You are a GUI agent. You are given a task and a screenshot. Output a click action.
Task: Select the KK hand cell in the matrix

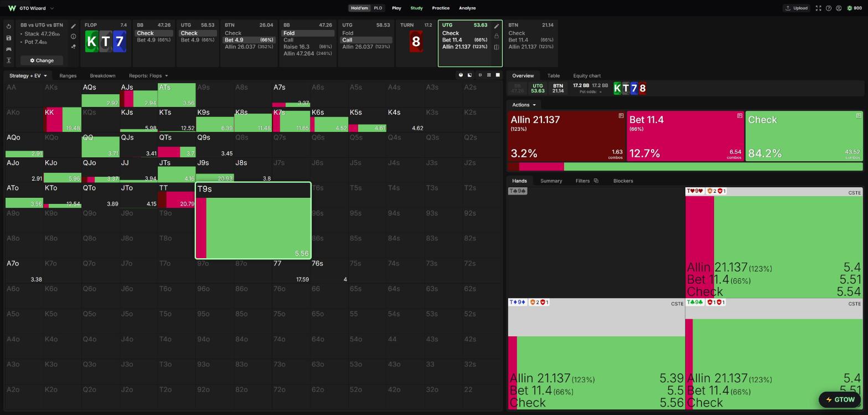coord(63,120)
